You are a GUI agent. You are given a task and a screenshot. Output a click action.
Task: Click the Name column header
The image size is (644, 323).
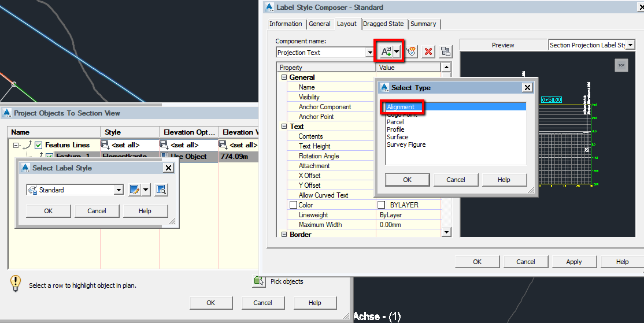[54, 132]
